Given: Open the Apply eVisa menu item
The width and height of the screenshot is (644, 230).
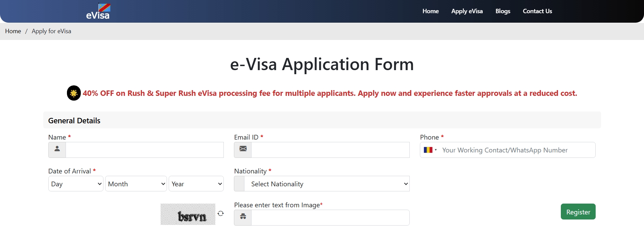Looking at the screenshot, I should coord(467,11).
